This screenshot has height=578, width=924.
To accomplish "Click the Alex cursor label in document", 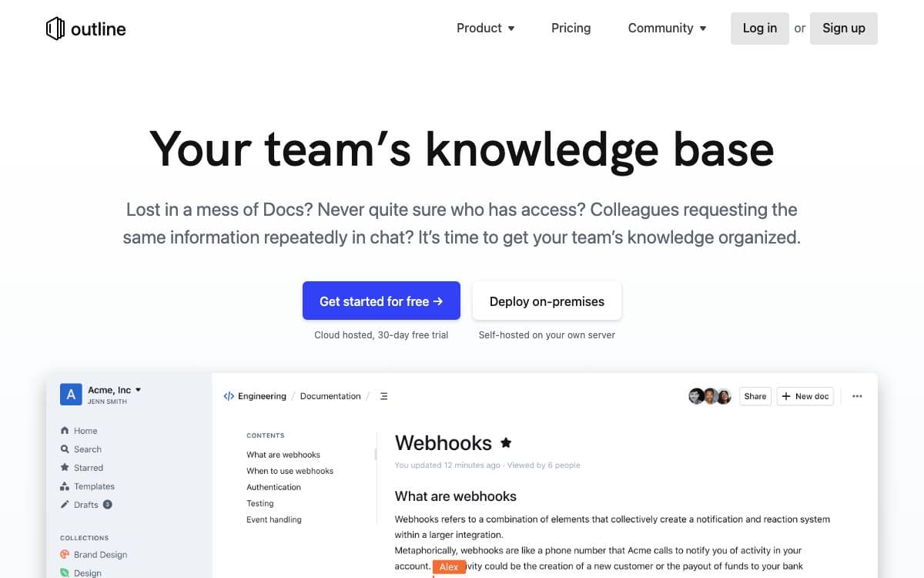I will click(449, 567).
